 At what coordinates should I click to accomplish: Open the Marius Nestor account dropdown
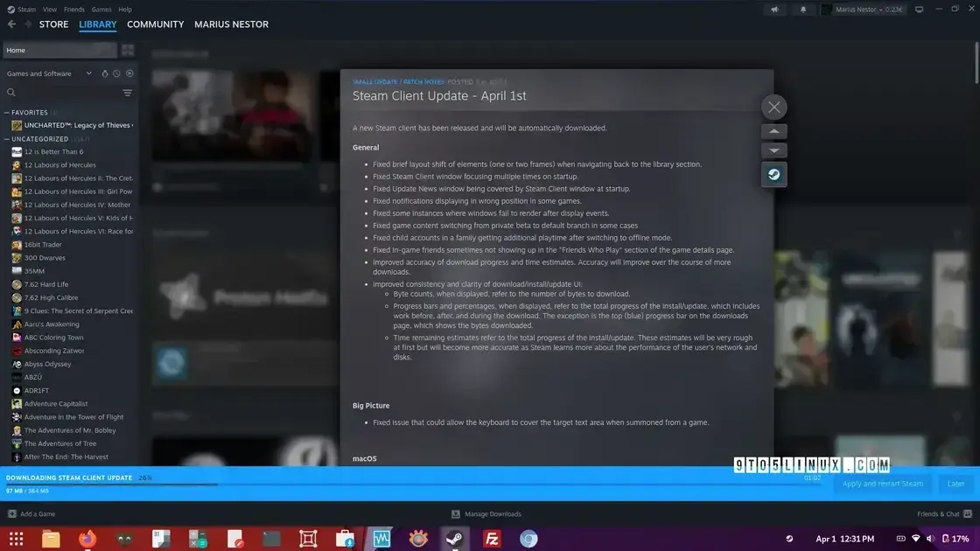(864, 10)
